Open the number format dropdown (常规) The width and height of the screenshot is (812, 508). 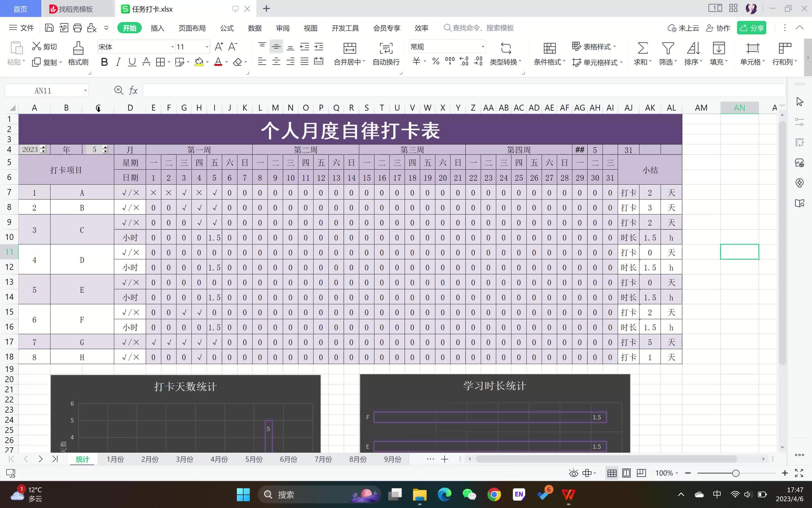(483, 47)
